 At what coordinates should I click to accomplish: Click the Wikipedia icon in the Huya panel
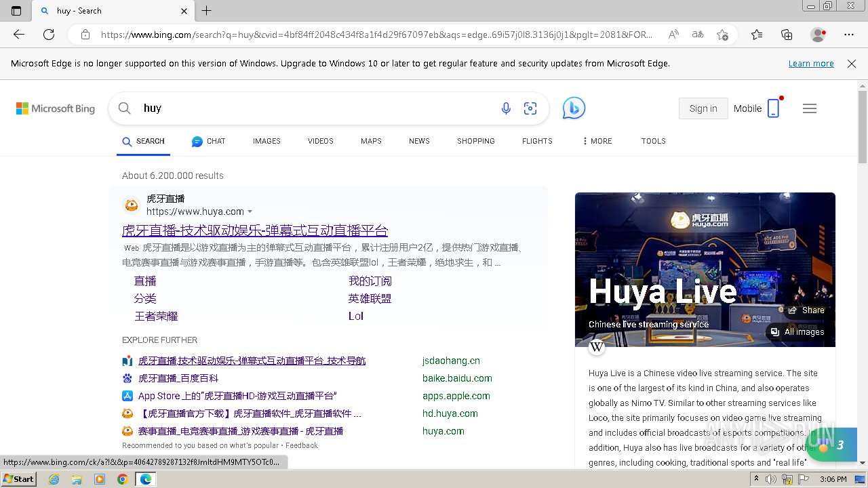597,348
